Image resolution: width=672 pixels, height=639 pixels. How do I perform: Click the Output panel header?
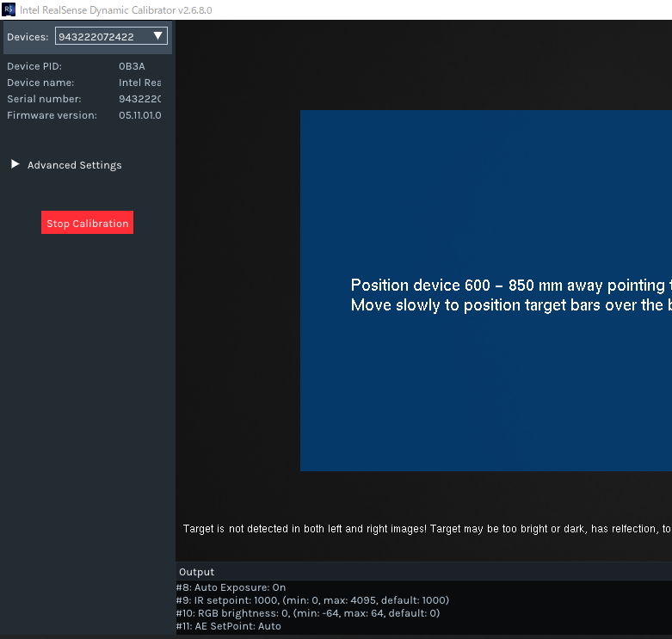(424, 572)
